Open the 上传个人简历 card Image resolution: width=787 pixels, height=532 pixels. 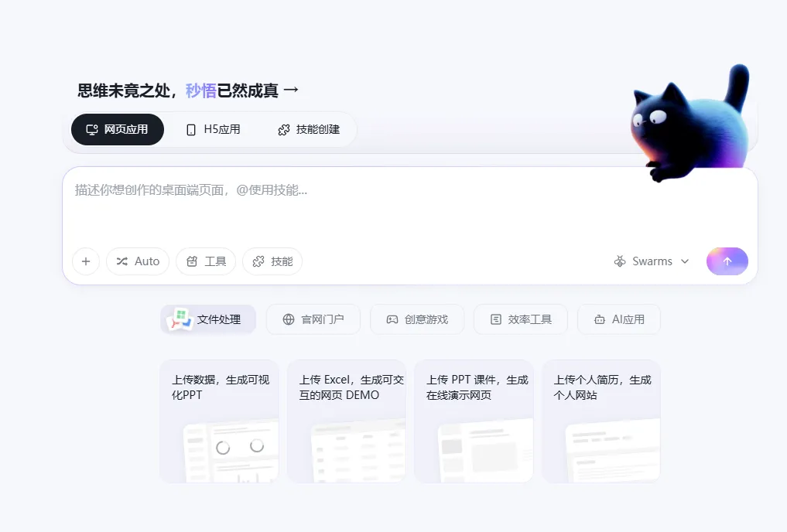(x=601, y=421)
